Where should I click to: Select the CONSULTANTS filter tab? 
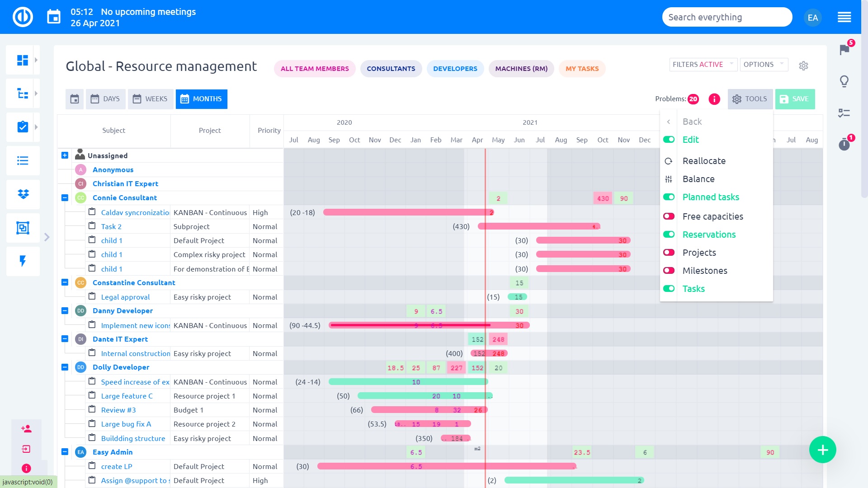click(x=391, y=68)
